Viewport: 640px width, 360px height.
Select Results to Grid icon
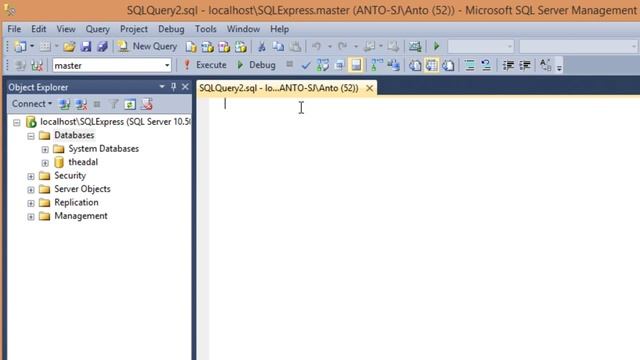point(431,65)
